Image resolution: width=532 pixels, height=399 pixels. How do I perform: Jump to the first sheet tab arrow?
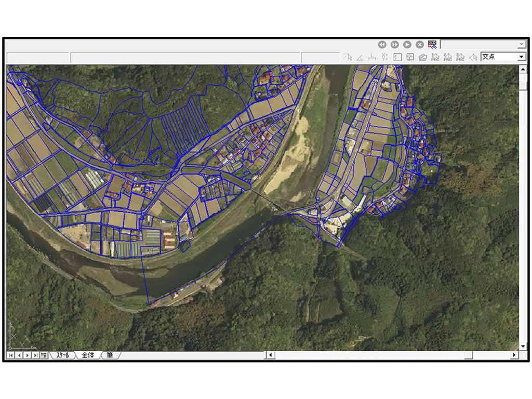[10, 355]
